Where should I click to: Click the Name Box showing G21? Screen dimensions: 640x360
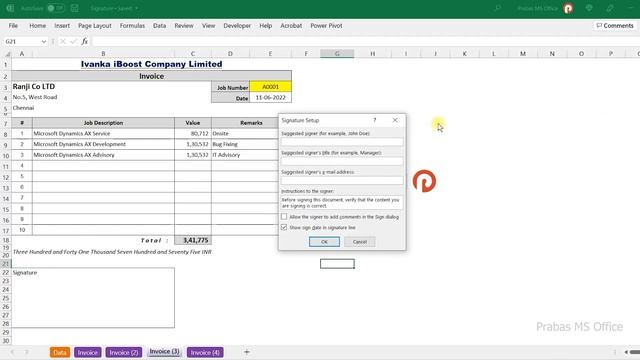pos(22,41)
